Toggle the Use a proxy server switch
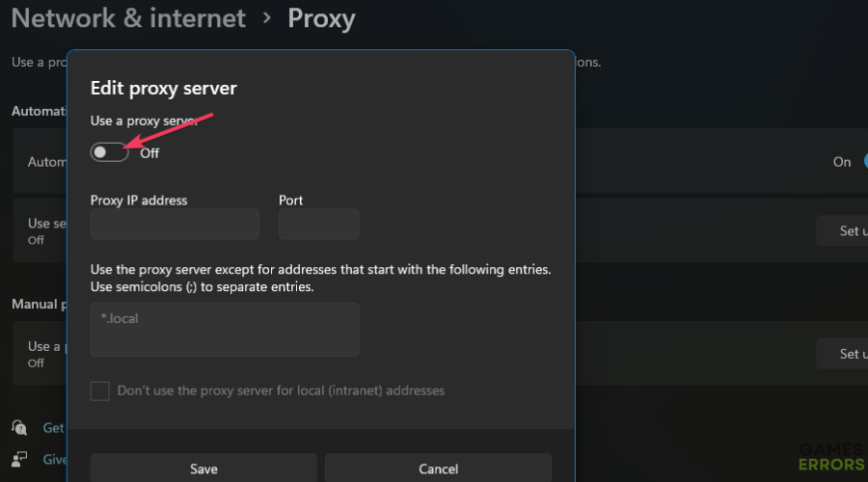 [x=110, y=152]
